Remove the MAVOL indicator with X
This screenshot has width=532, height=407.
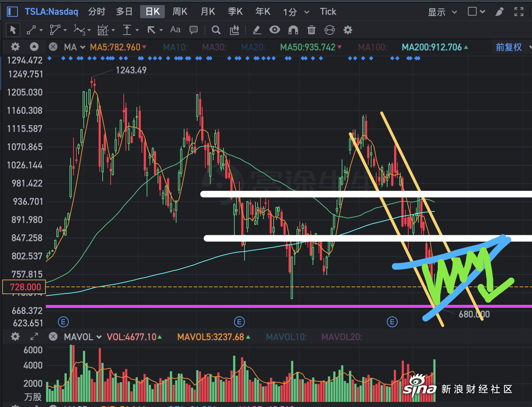pyautogui.click(x=53, y=336)
